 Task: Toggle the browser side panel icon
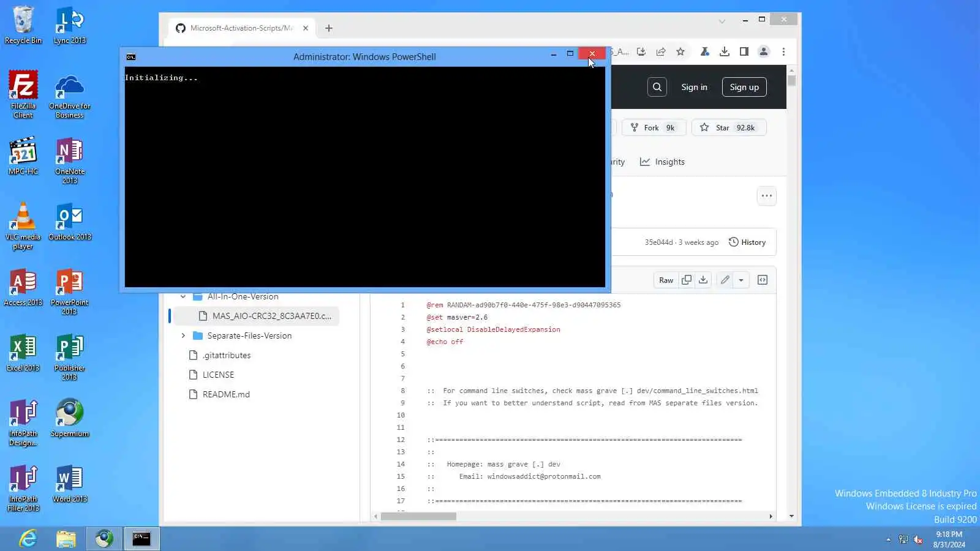click(744, 52)
